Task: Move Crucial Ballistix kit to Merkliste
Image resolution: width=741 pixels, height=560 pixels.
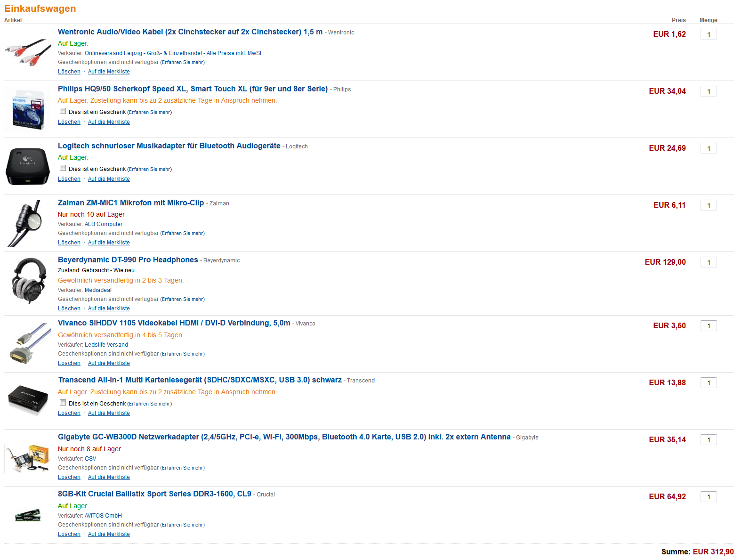Action: click(109, 534)
